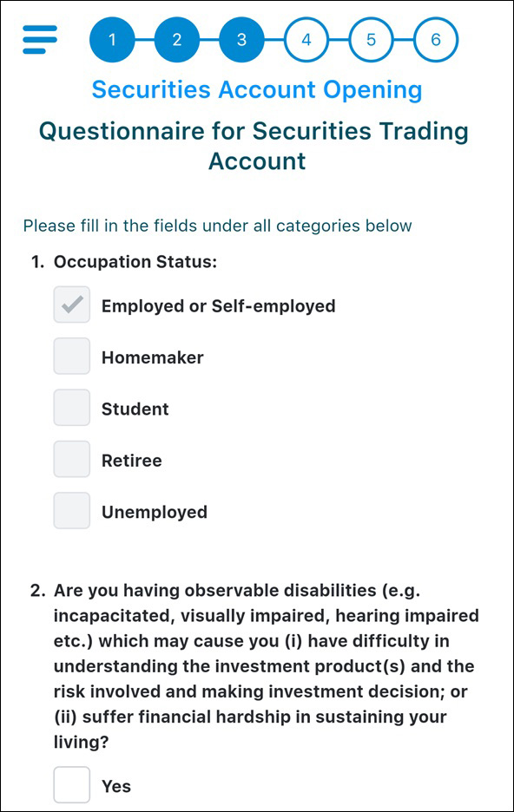514x812 pixels.
Task: Check the Student checkbox
Action: pos(72,408)
